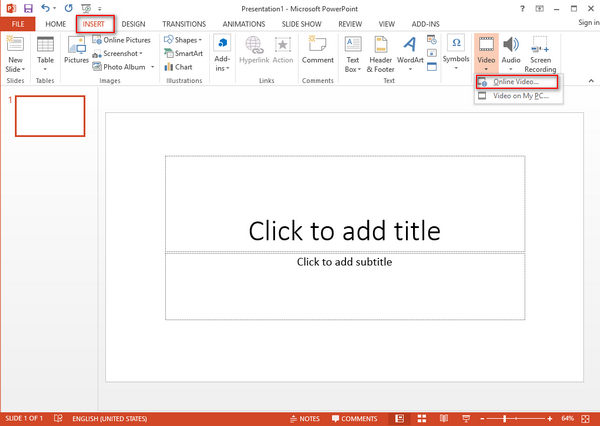Toggle the COMMENTS pane
Viewport: 600px width, 426px height.
pyautogui.click(x=355, y=419)
